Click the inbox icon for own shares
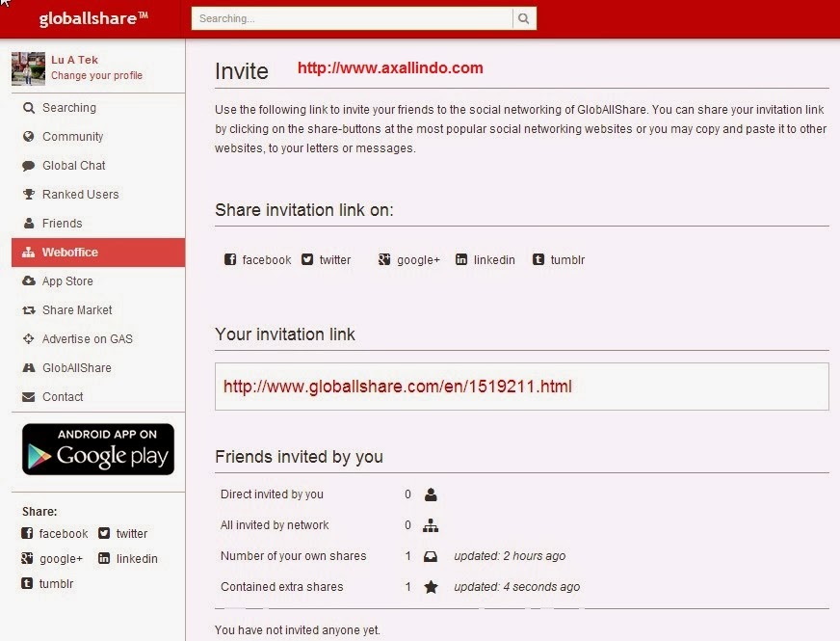840x641 pixels. pyautogui.click(x=431, y=556)
